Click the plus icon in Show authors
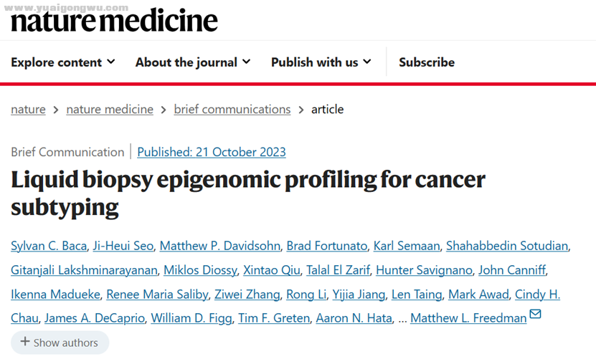This screenshot has width=596, height=364. (25, 342)
